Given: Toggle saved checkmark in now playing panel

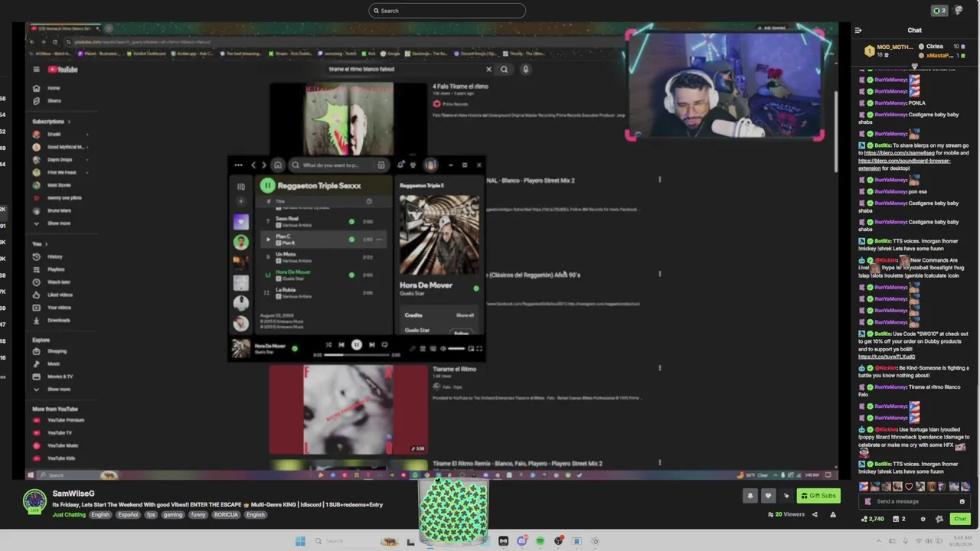Looking at the screenshot, I should coord(476,289).
